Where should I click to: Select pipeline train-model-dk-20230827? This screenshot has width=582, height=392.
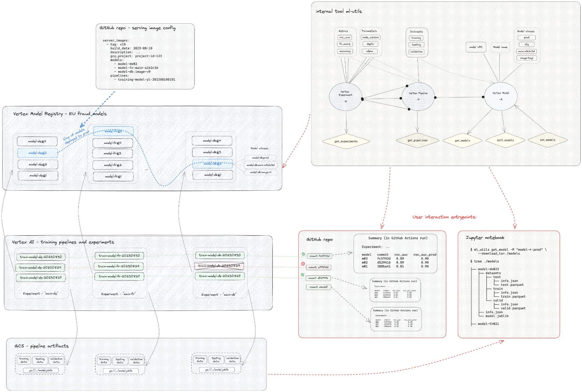pos(220,276)
